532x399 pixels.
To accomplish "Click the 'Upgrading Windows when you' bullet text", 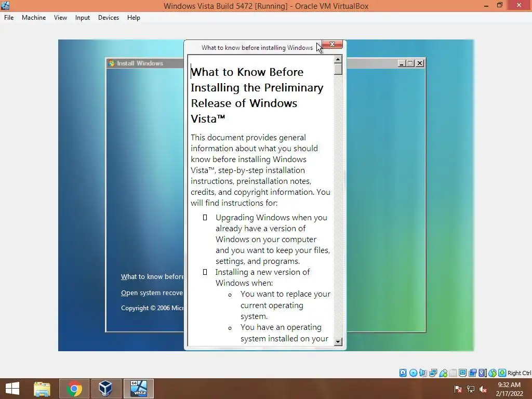I will click(271, 218).
